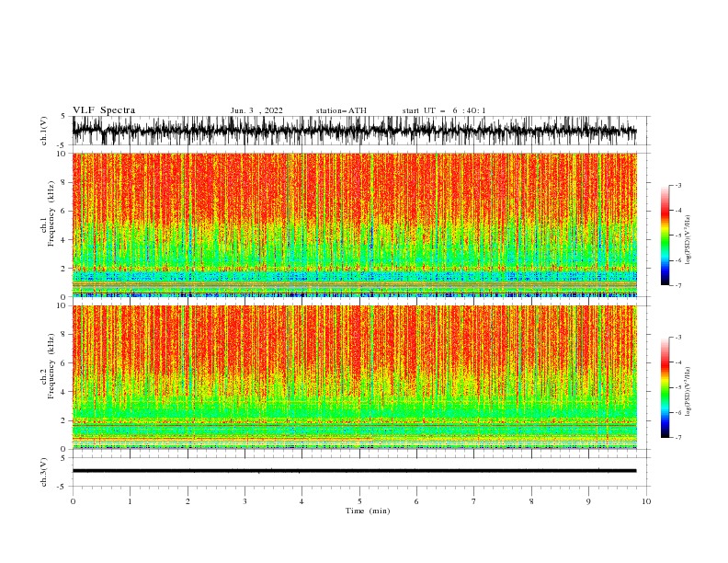Click time axis tick label "8"
This screenshot has width=728, height=563.
pos(531,501)
